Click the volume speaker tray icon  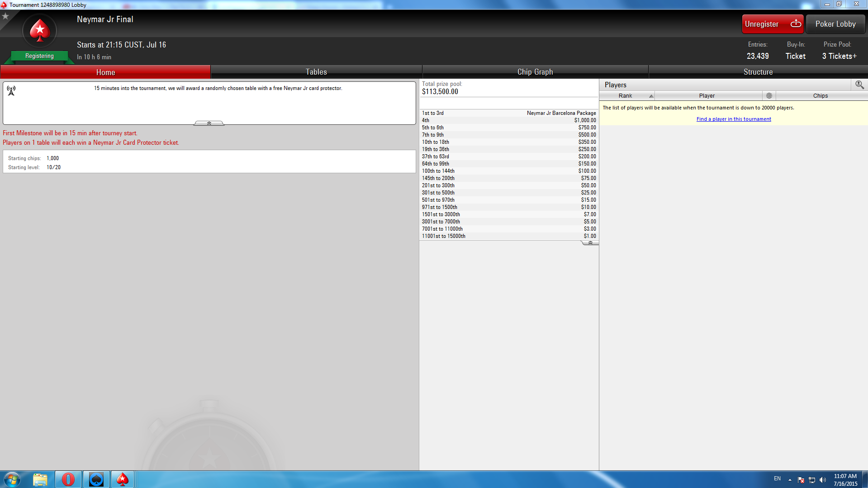(x=823, y=480)
